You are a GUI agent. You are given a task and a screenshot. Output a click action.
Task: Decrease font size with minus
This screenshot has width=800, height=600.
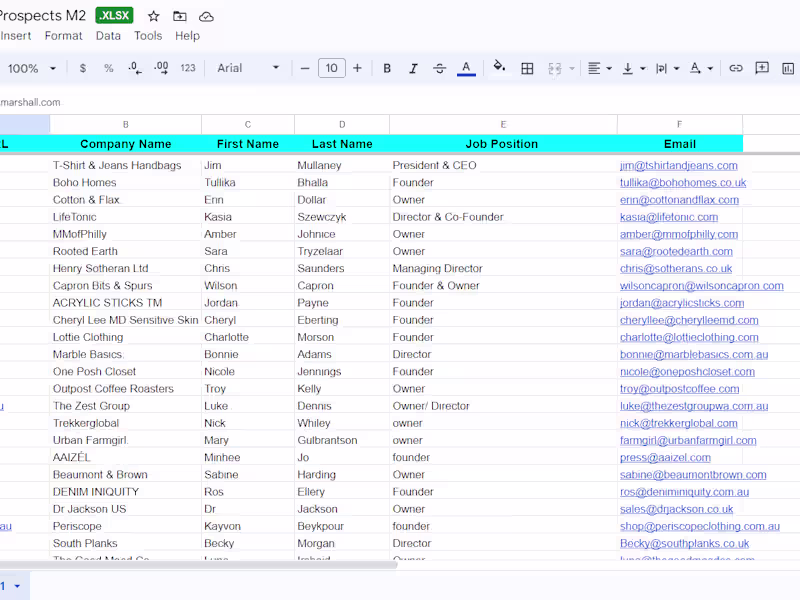tap(305, 68)
